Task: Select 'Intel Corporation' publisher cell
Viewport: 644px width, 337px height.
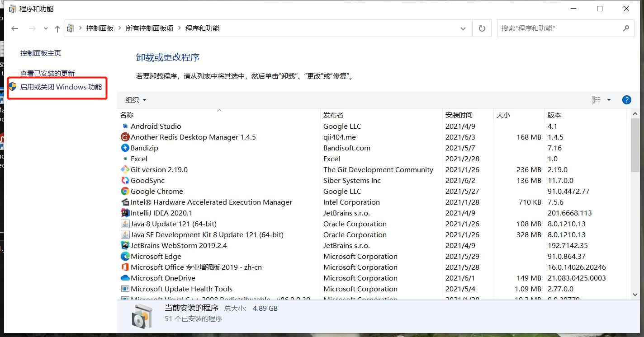Action: coord(351,202)
